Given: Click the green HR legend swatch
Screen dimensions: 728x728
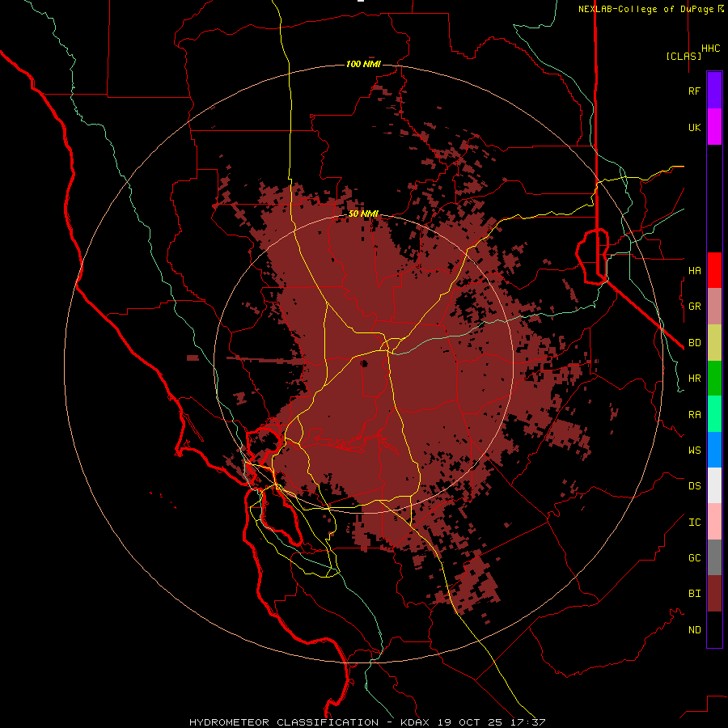Looking at the screenshot, I should pyautogui.click(x=714, y=379).
